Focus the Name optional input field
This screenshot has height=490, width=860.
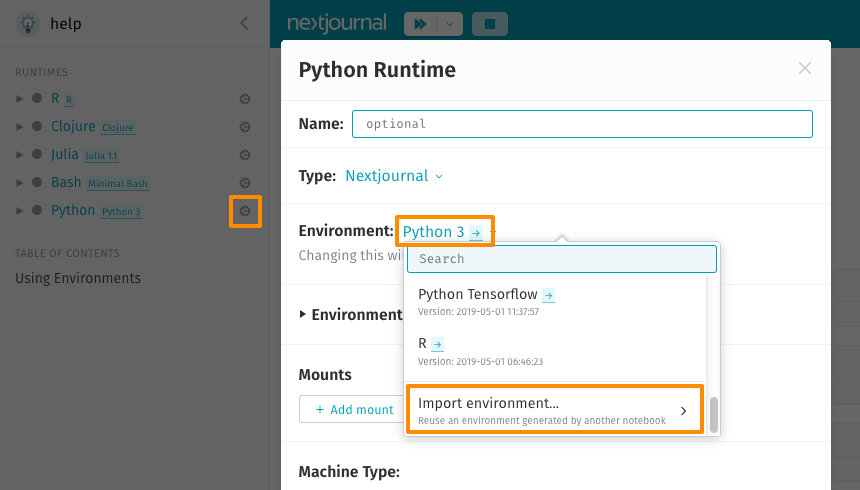pyautogui.click(x=582, y=124)
